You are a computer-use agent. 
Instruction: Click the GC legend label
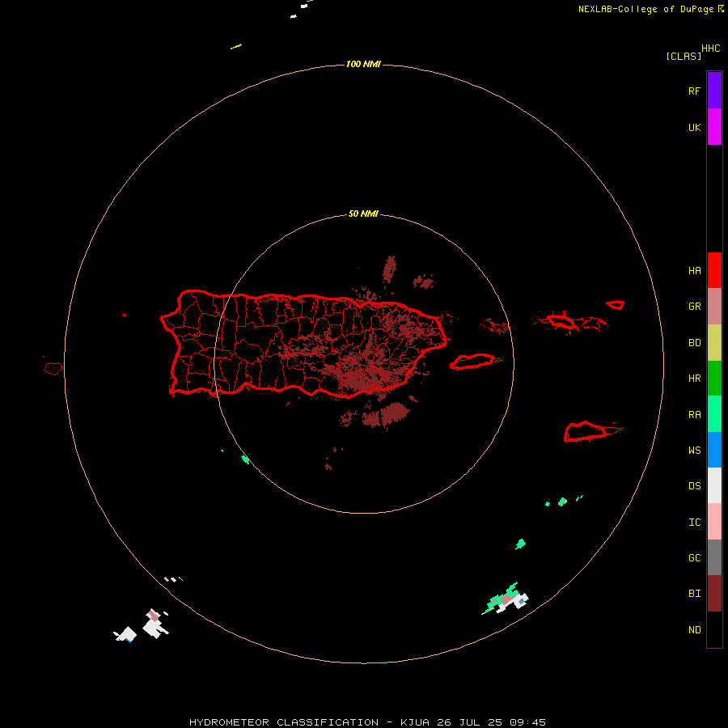[x=694, y=558]
